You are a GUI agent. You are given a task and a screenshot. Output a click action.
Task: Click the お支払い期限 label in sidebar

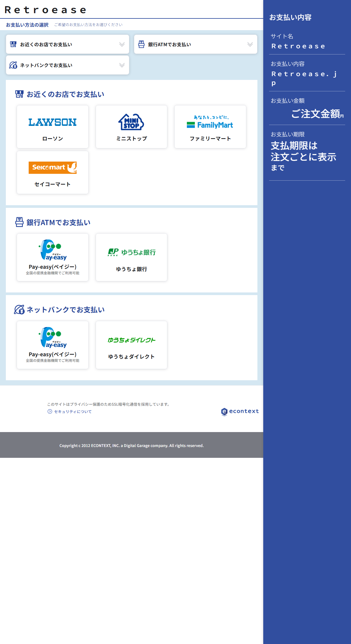(288, 134)
